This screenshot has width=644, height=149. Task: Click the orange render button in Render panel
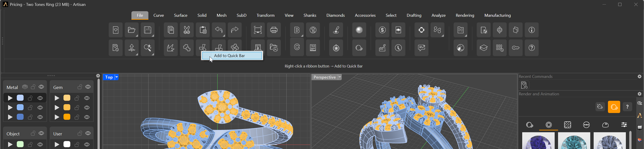coord(614,107)
